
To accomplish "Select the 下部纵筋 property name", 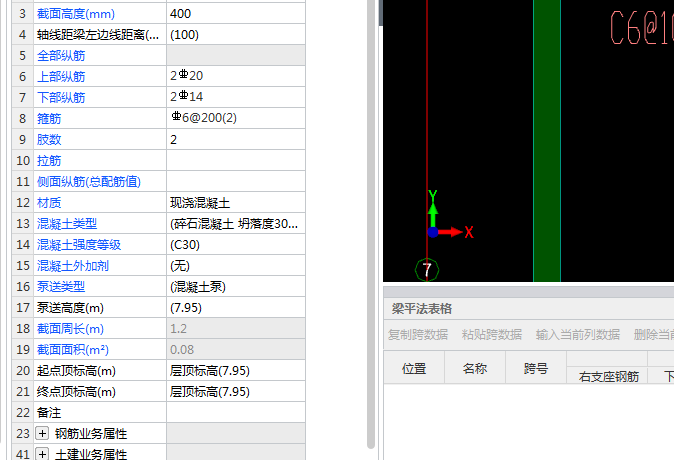I will 61,98.
